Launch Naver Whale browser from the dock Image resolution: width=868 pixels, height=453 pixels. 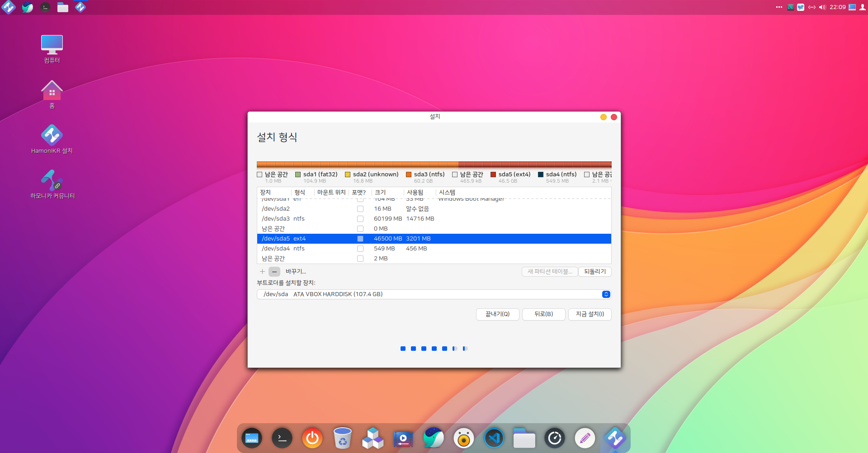point(433,438)
